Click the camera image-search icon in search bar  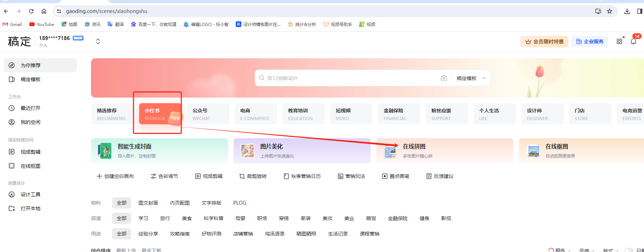(x=444, y=78)
